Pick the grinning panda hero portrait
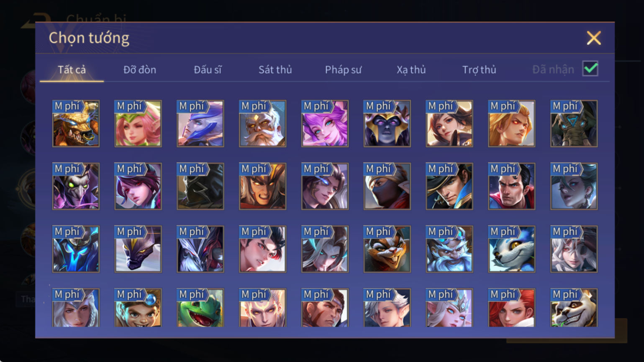 coord(574,308)
